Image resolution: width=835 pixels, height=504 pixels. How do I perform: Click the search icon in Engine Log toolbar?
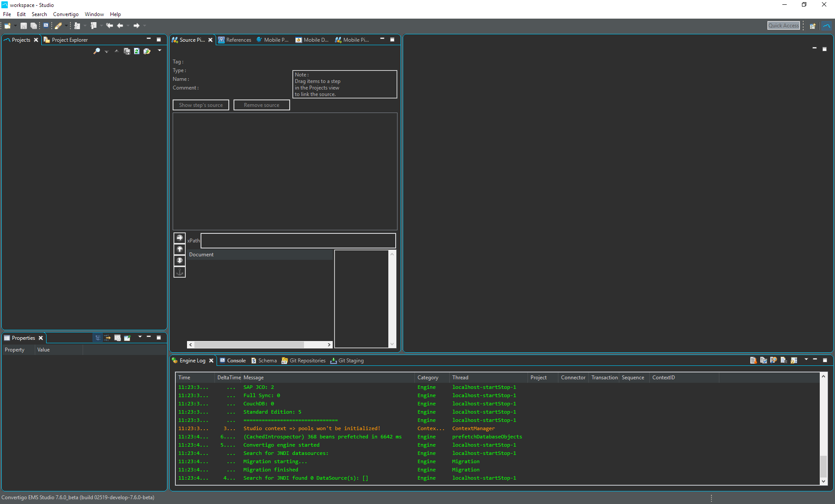pyautogui.click(x=773, y=360)
